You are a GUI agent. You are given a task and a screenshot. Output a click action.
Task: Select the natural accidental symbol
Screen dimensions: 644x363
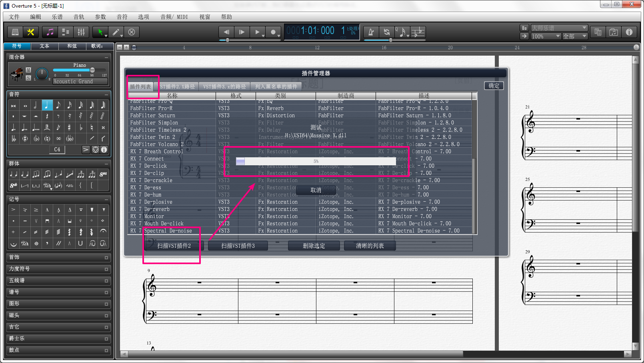(92, 128)
